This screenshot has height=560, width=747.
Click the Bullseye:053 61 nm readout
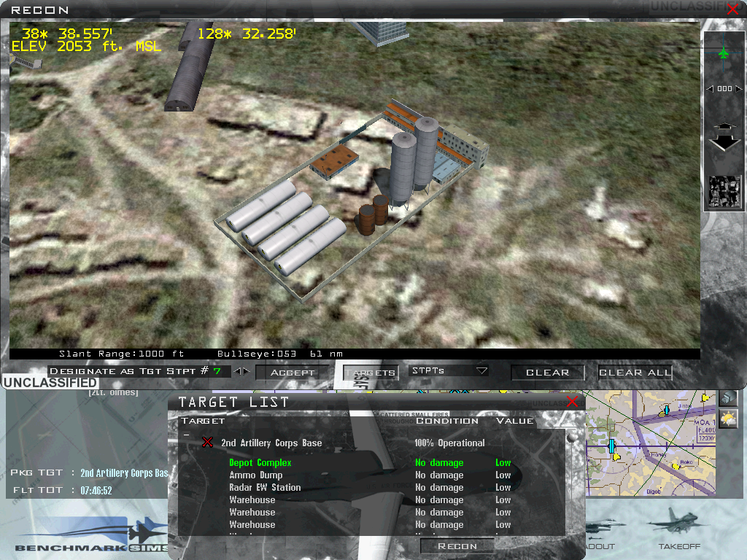(280, 354)
